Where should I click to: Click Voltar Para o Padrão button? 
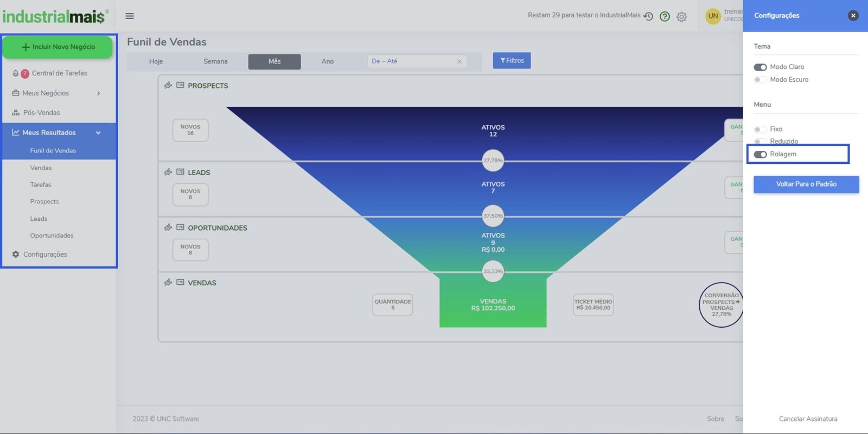[806, 184]
